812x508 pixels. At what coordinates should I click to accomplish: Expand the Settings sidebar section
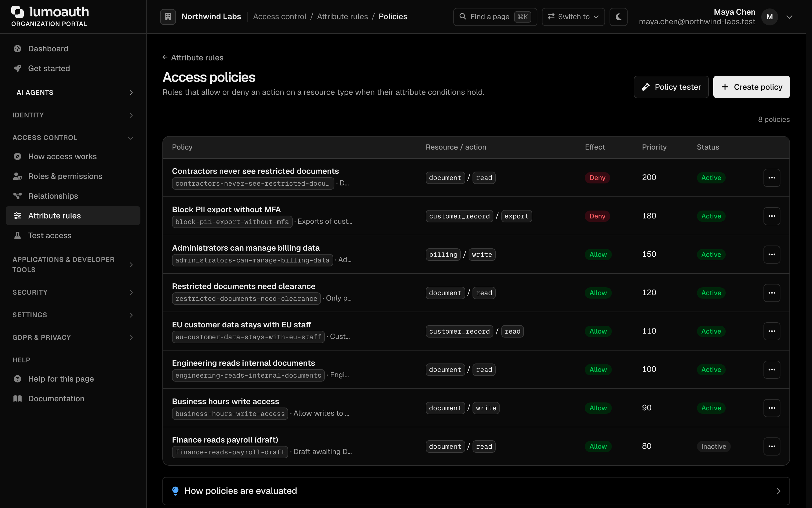73,315
